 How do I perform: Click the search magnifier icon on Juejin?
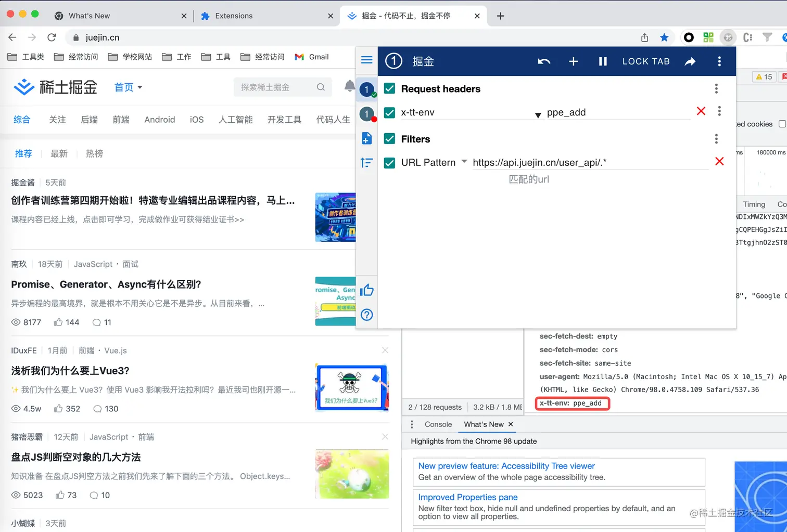pos(321,87)
